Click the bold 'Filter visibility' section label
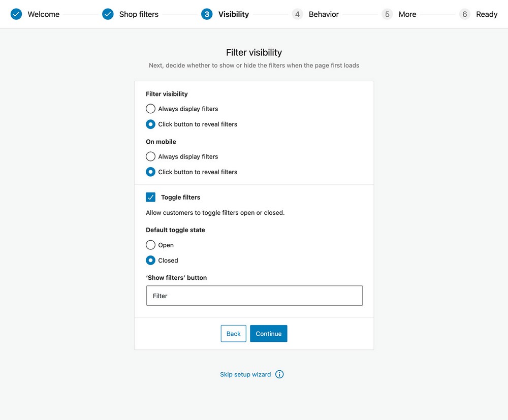 coord(167,94)
